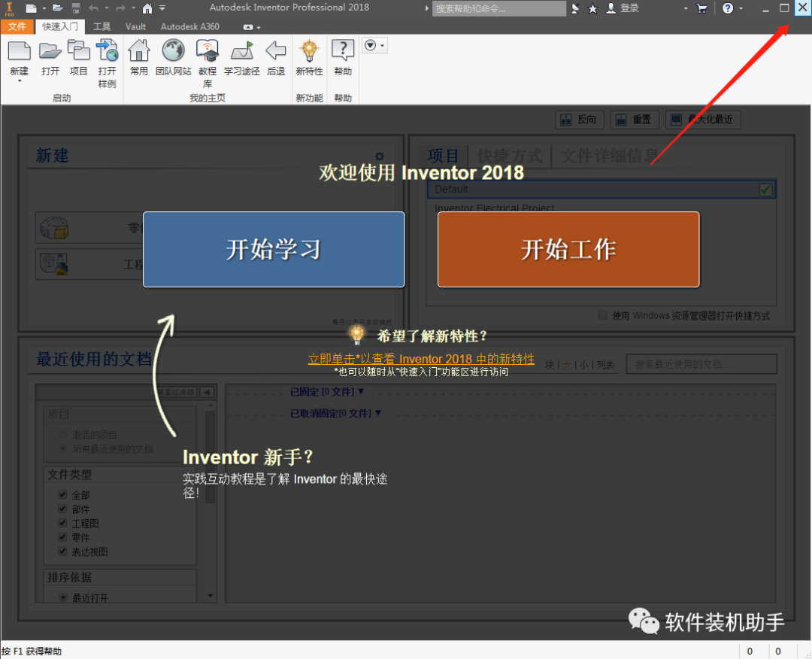Click the Redo arrow in the quick access toolbar
The image size is (812, 659).
pyautogui.click(x=120, y=8)
